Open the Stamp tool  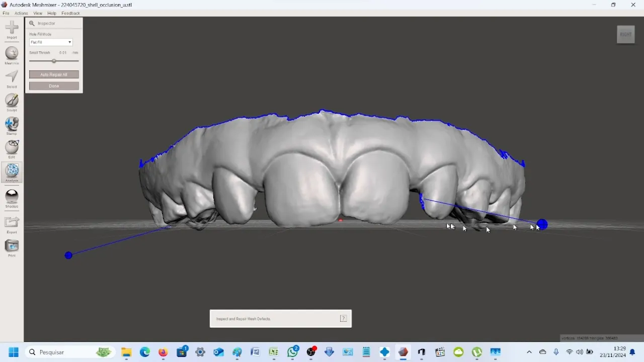point(12,126)
